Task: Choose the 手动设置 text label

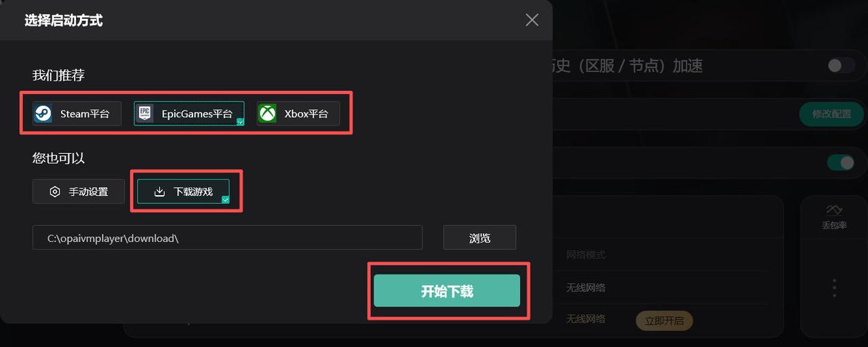Action: coord(88,192)
